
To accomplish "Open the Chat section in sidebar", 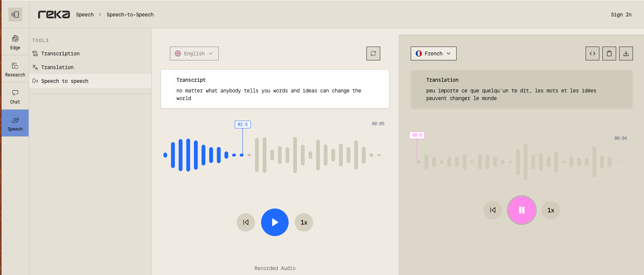I will [15, 96].
